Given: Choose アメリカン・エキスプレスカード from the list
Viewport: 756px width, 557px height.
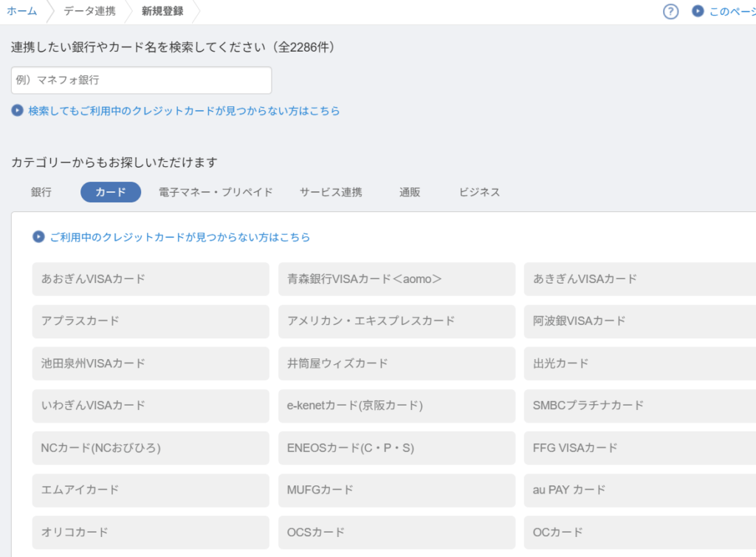Looking at the screenshot, I should coord(396,321).
